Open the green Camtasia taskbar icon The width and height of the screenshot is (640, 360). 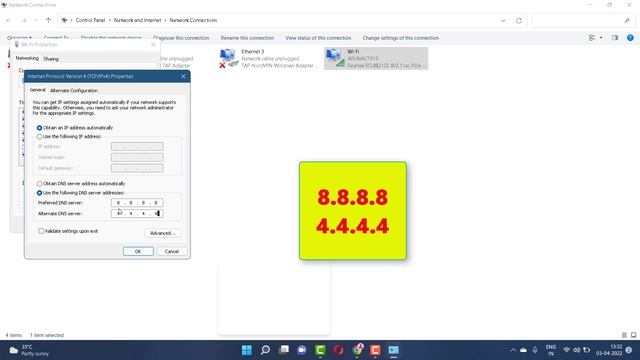click(320, 350)
